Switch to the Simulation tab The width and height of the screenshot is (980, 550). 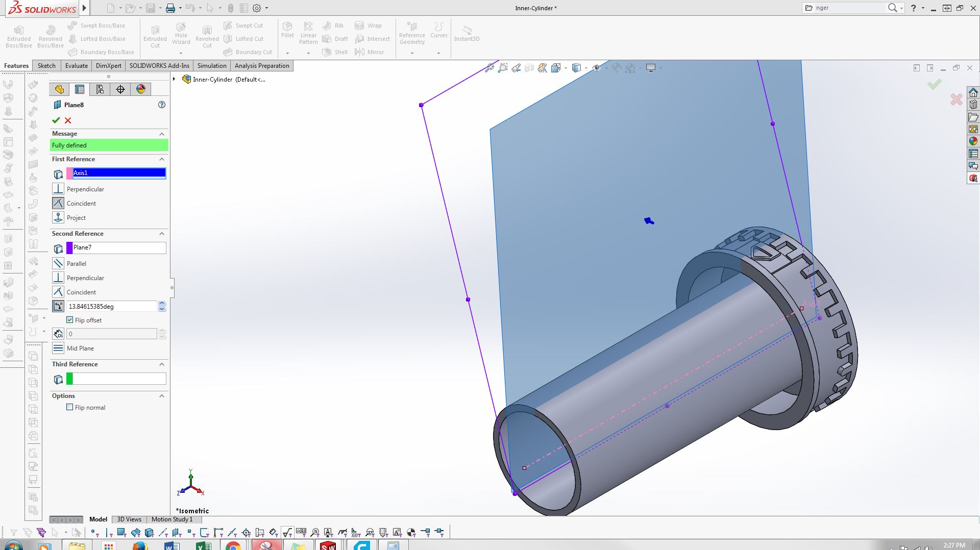212,66
